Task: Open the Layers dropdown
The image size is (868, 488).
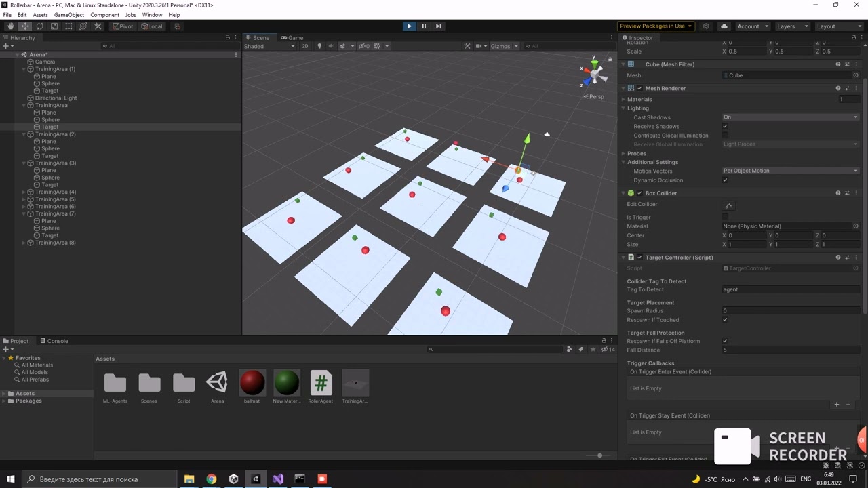Action: [792, 26]
